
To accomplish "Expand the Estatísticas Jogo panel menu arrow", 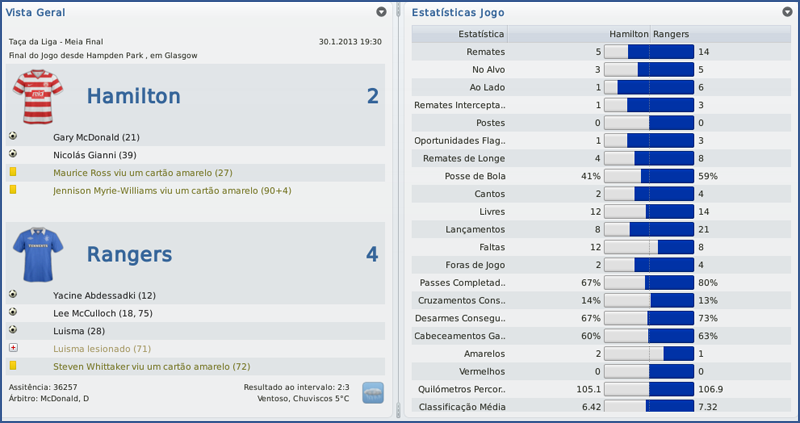I will 787,12.
